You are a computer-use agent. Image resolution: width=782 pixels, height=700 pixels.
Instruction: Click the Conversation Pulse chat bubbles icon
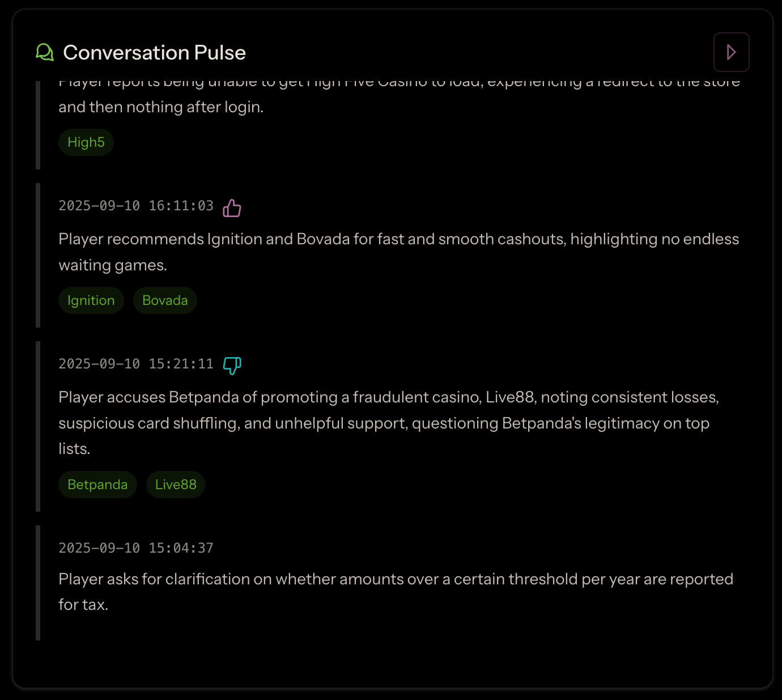pyautogui.click(x=45, y=53)
